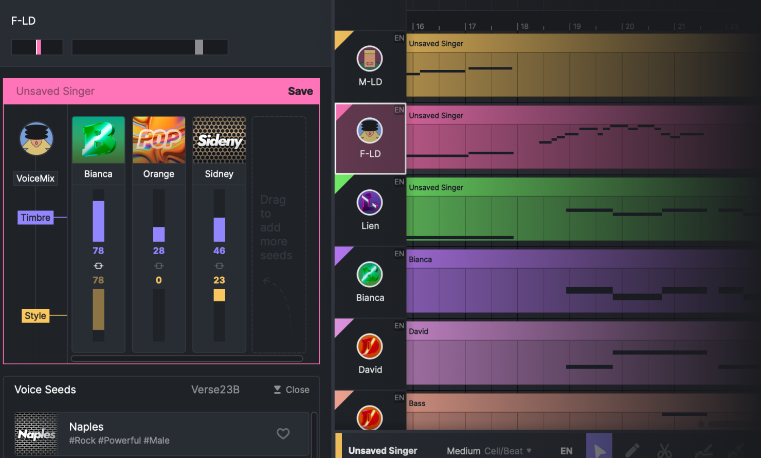Click the Voice Seeds list vertical scrollbar
Image resolution: width=761 pixels, height=458 pixels.
314,434
